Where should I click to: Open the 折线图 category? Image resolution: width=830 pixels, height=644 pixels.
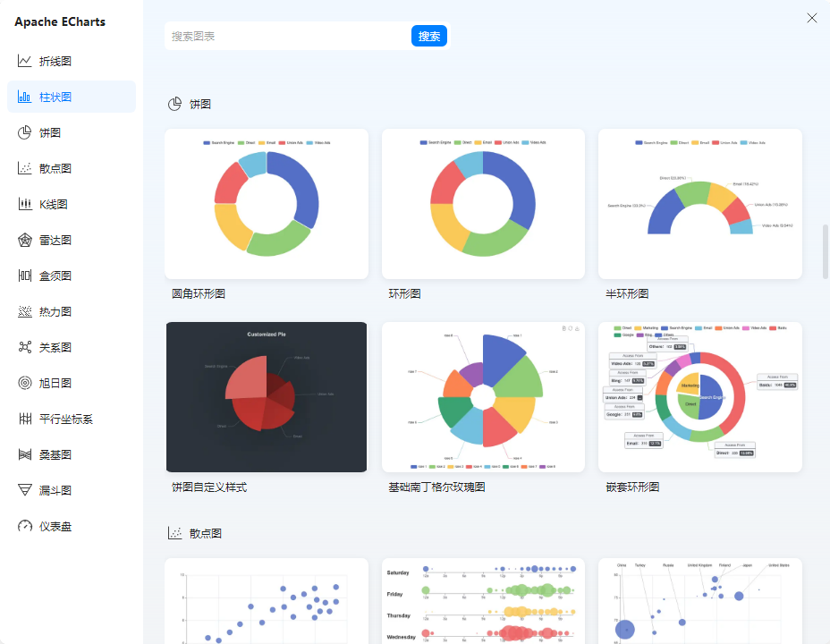tap(72, 61)
